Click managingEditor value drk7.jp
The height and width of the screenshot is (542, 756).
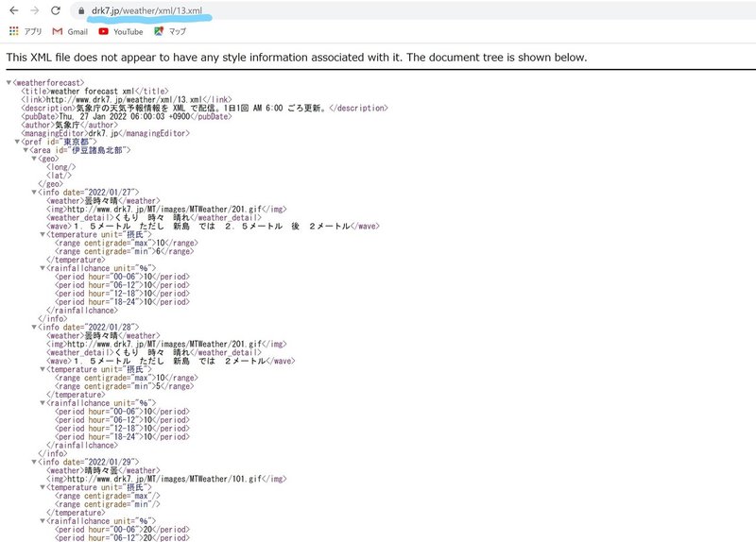tap(103, 133)
